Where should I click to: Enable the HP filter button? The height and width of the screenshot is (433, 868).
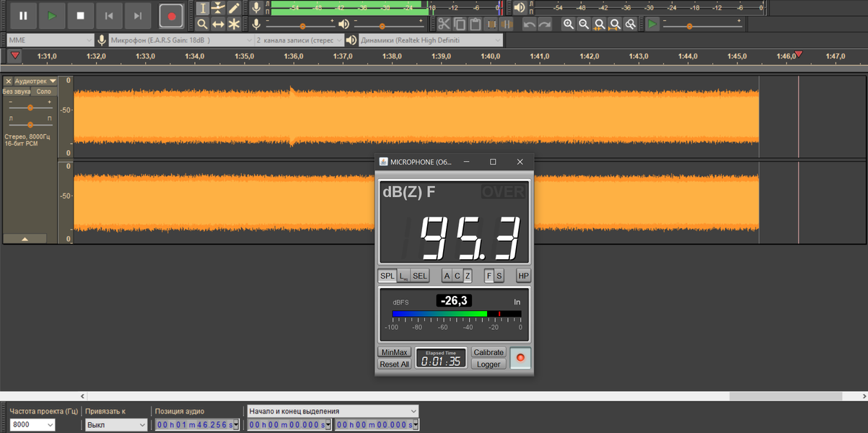coord(523,276)
